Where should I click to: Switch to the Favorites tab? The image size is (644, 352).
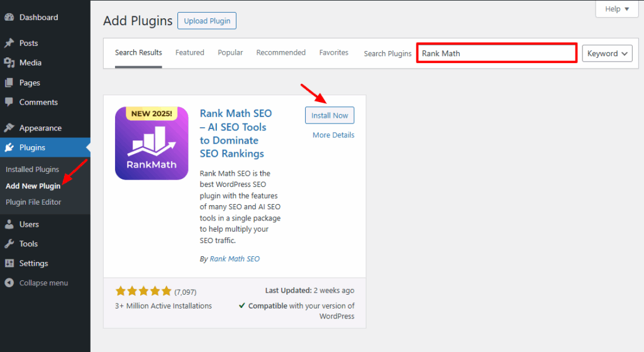pyautogui.click(x=334, y=53)
